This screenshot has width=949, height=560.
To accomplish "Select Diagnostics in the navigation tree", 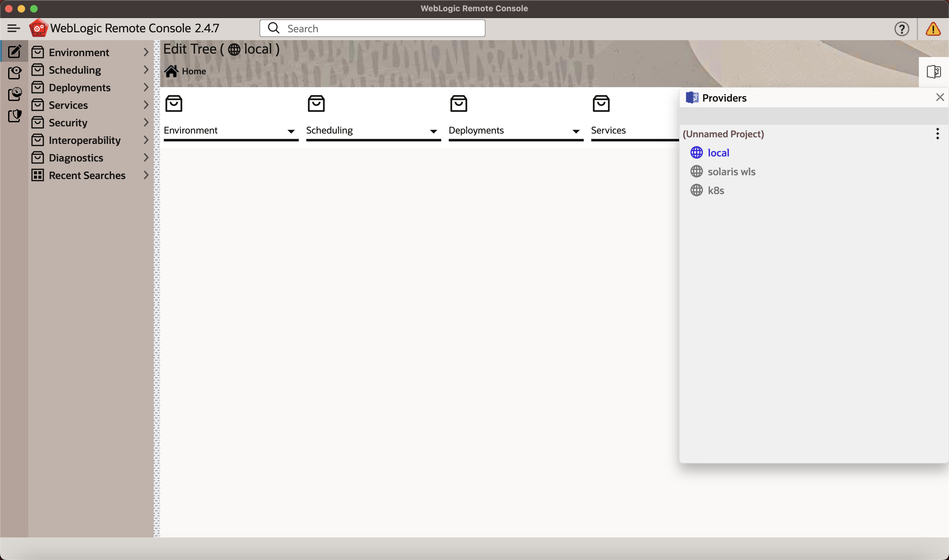I will (76, 158).
